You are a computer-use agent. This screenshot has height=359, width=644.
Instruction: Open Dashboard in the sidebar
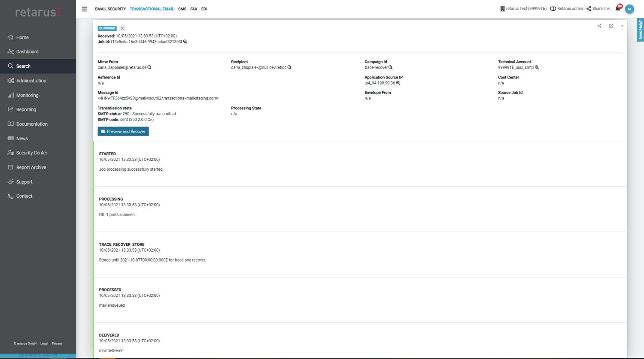(x=27, y=51)
